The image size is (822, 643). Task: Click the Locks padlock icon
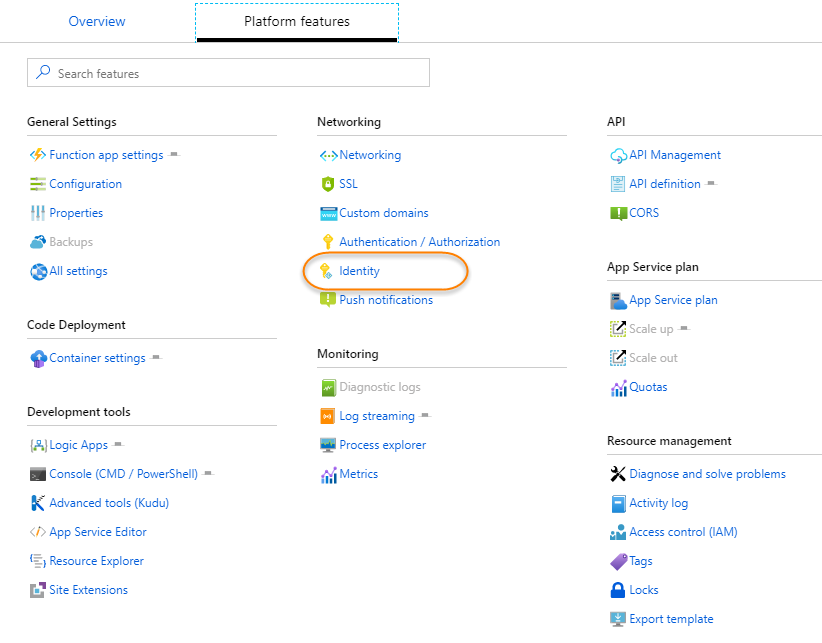[x=618, y=590]
